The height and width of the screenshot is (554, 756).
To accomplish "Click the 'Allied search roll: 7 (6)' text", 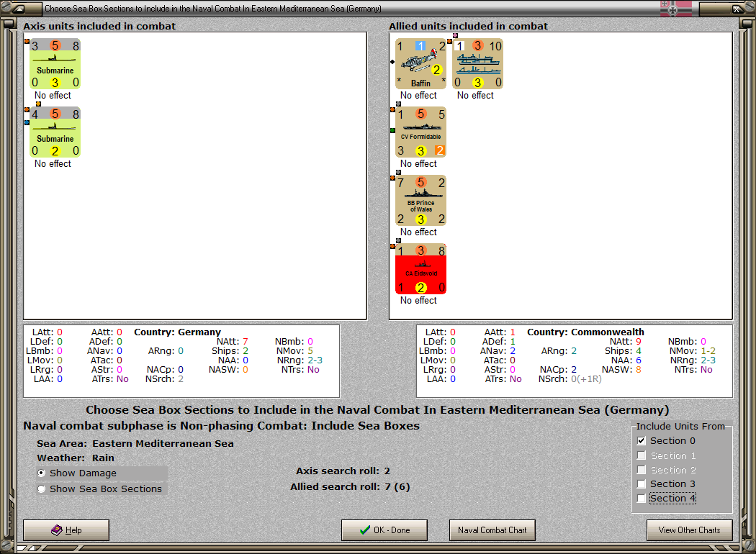I will pyautogui.click(x=350, y=486).
